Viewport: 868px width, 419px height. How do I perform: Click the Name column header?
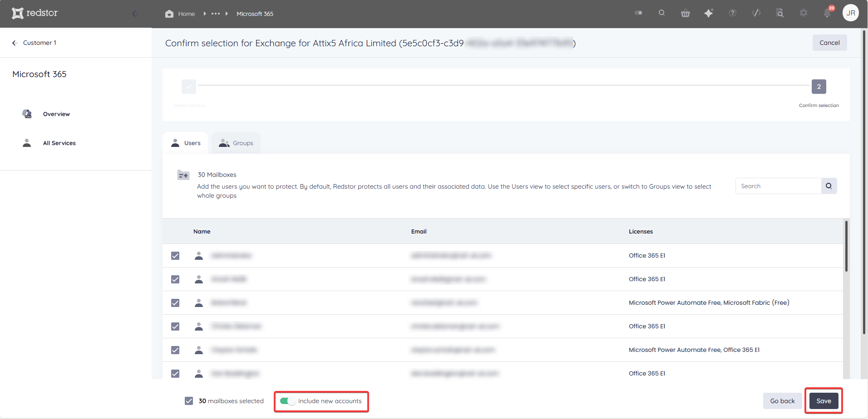pos(202,231)
